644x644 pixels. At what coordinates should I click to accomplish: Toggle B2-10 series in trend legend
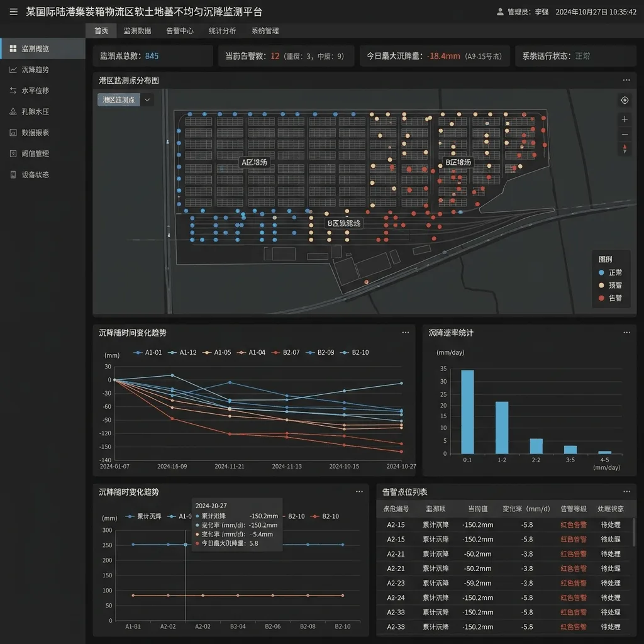tap(355, 352)
